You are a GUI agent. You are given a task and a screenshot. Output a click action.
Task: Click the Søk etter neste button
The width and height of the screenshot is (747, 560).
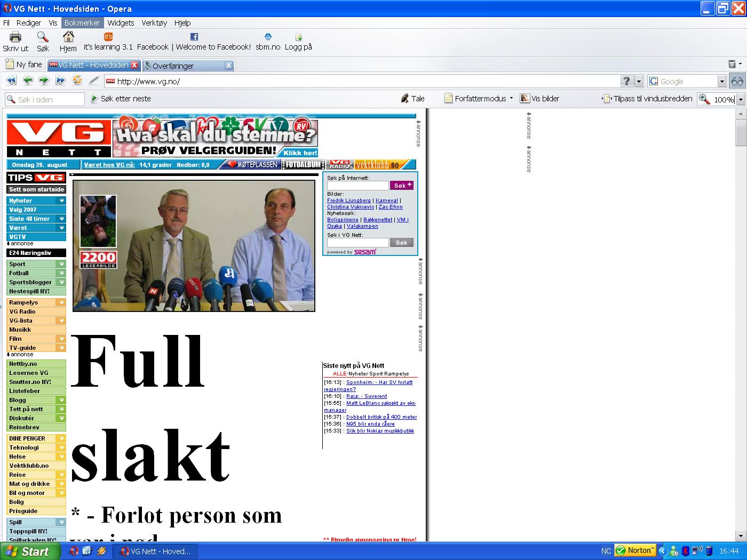click(x=121, y=99)
